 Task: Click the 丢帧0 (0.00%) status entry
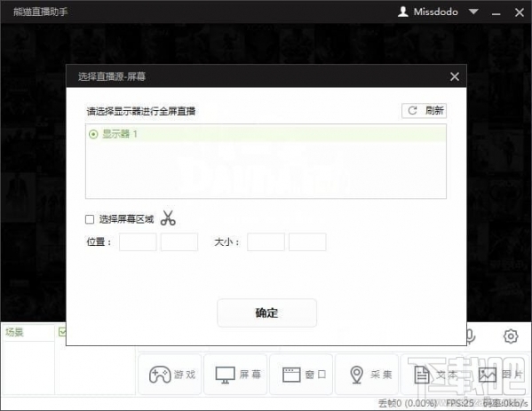click(x=407, y=403)
